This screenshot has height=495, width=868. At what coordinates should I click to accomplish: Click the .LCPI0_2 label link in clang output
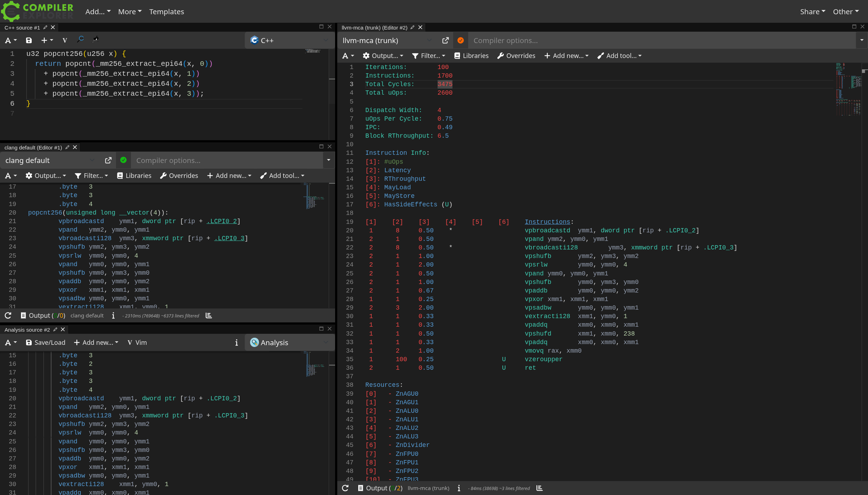(x=222, y=221)
